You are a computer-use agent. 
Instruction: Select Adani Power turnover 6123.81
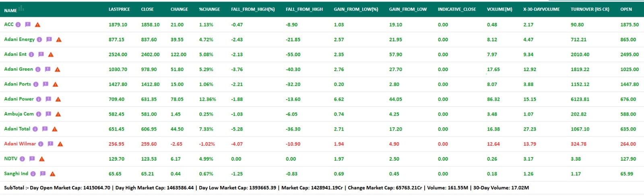[x=580, y=99]
